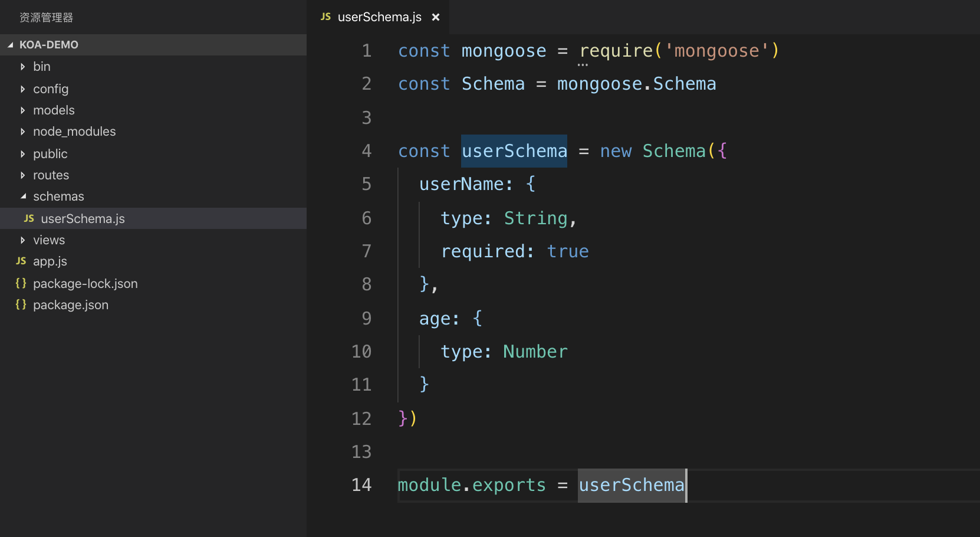
Task: Expand the config folder arrow
Action: coord(22,89)
